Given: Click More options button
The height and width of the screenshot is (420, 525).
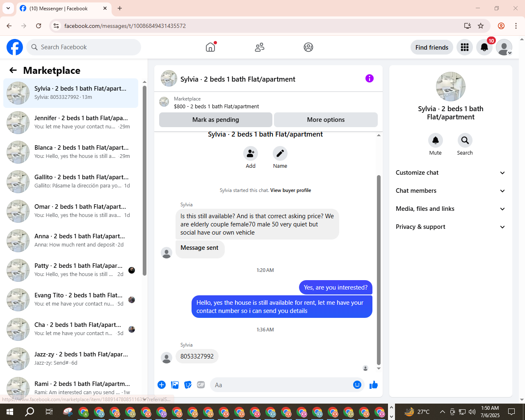Looking at the screenshot, I should (326, 120).
